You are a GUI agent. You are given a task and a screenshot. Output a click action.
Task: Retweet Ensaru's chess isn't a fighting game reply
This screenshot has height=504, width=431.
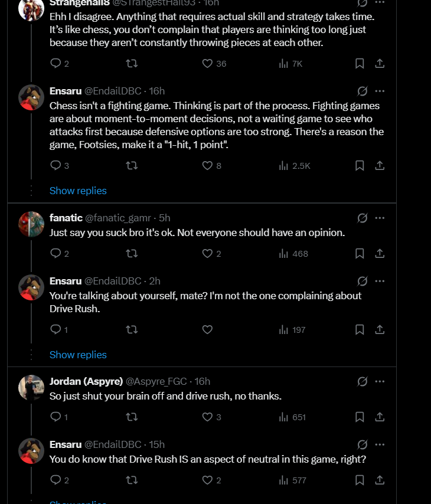click(132, 165)
